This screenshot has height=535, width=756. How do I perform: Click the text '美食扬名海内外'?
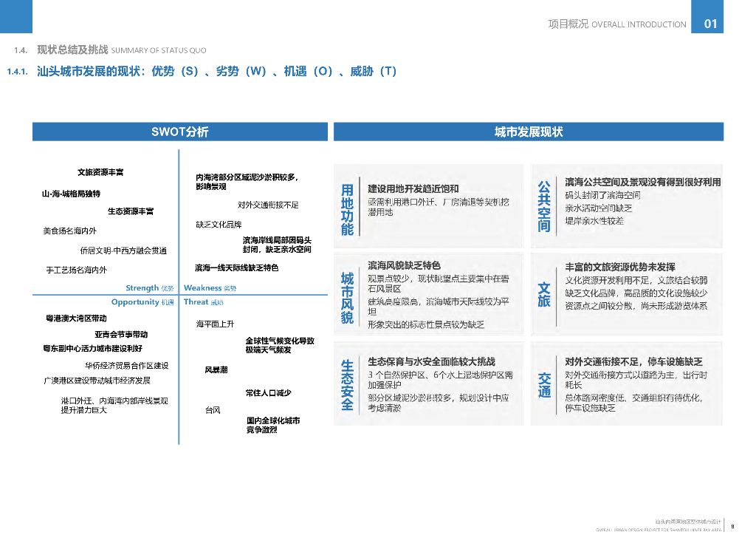pos(70,231)
